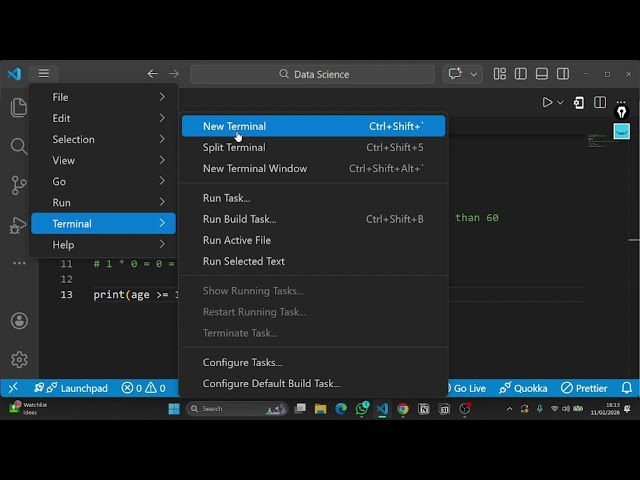
Task: Go back with the left arrow
Action: pyautogui.click(x=153, y=74)
